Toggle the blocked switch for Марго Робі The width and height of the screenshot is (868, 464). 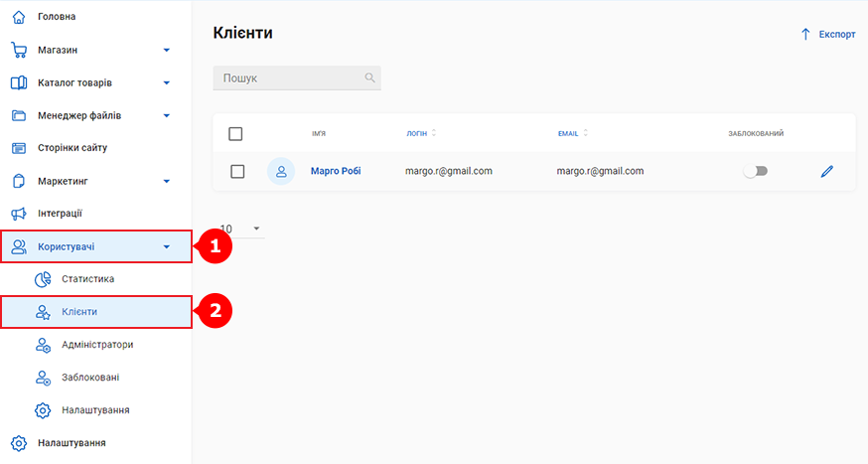(756, 171)
